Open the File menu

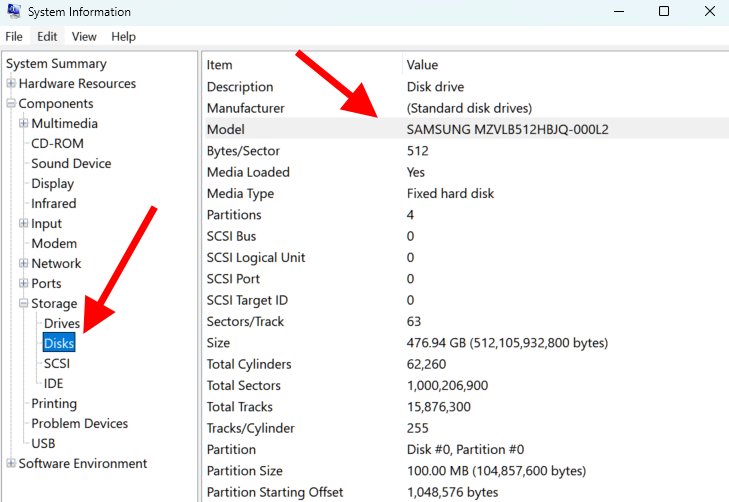[14, 36]
